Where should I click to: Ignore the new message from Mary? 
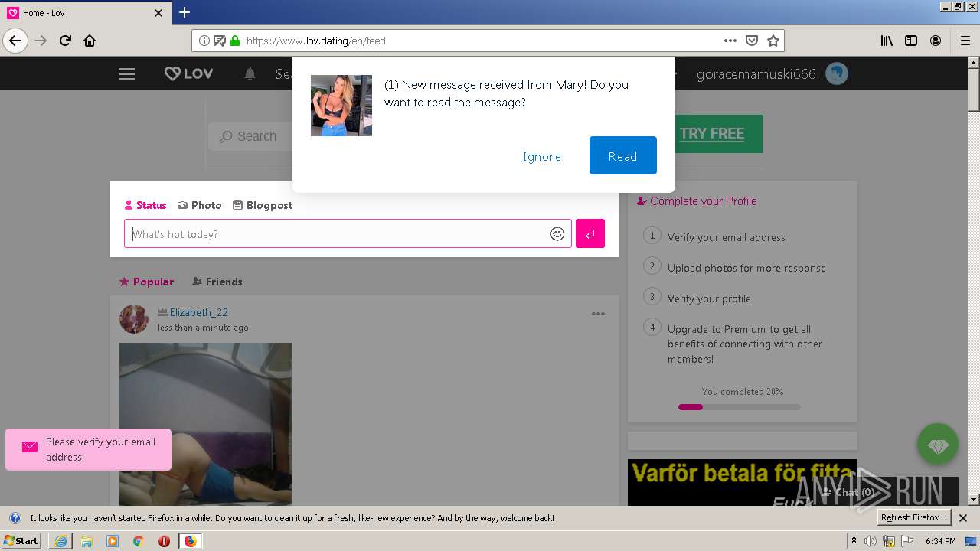coord(542,156)
